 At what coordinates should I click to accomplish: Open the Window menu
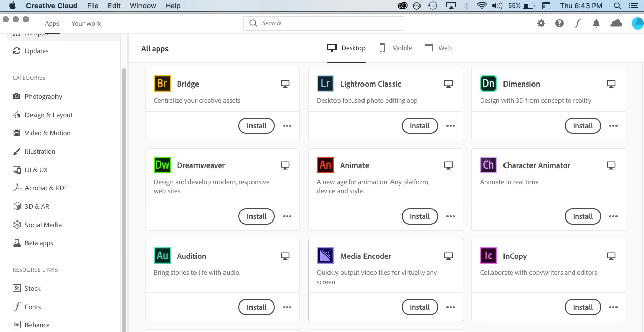point(143,6)
